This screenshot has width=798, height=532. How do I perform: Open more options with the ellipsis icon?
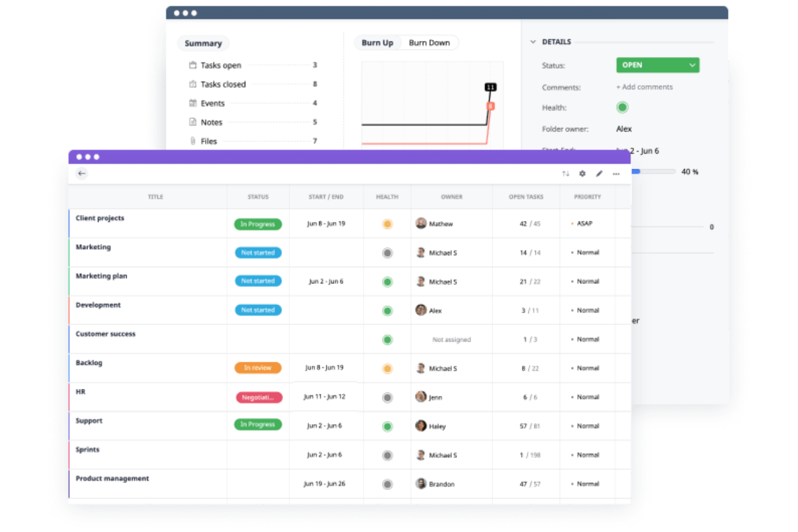[616, 173]
